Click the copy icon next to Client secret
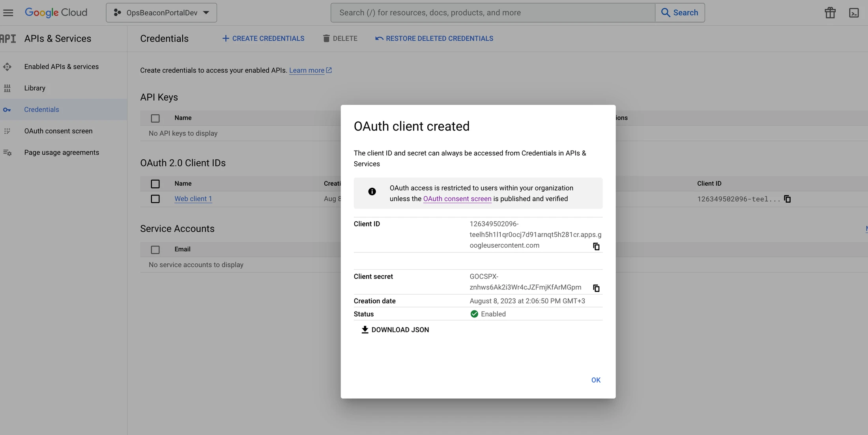Screen dimensions: 868x435 [595, 288]
